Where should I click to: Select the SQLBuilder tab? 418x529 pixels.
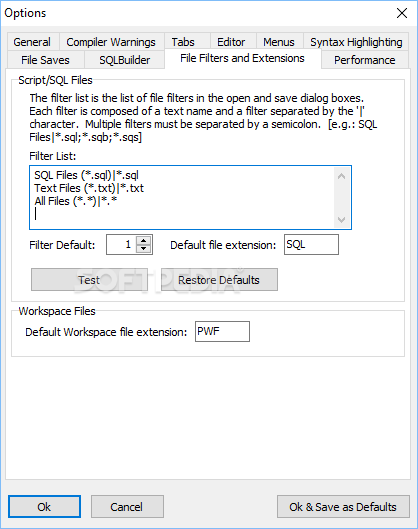[124, 60]
